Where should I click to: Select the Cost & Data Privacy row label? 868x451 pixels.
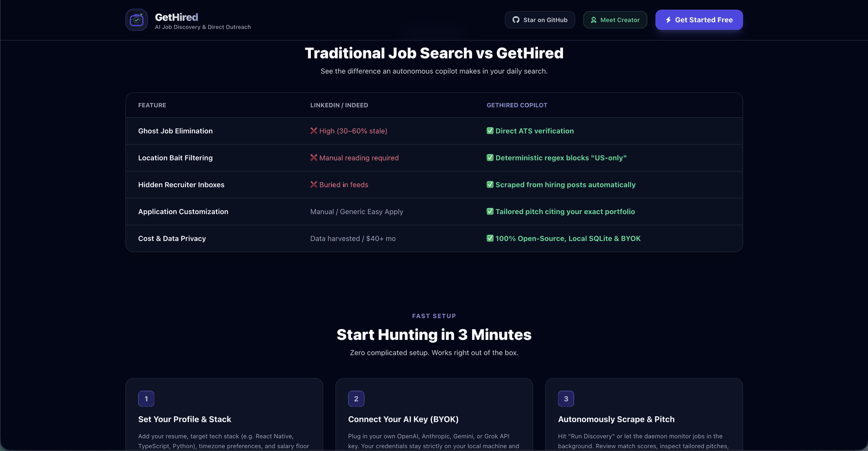pyautogui.click(x=172, y=239)
